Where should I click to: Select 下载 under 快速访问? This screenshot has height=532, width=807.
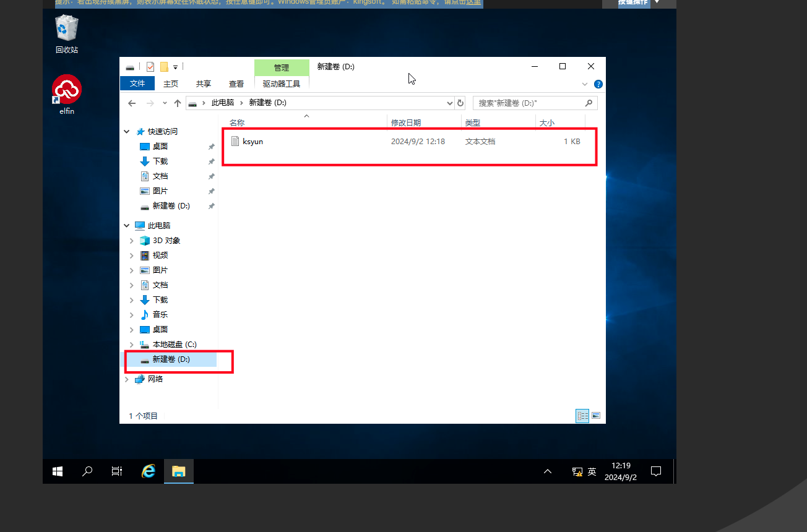(x=160, y=161)
